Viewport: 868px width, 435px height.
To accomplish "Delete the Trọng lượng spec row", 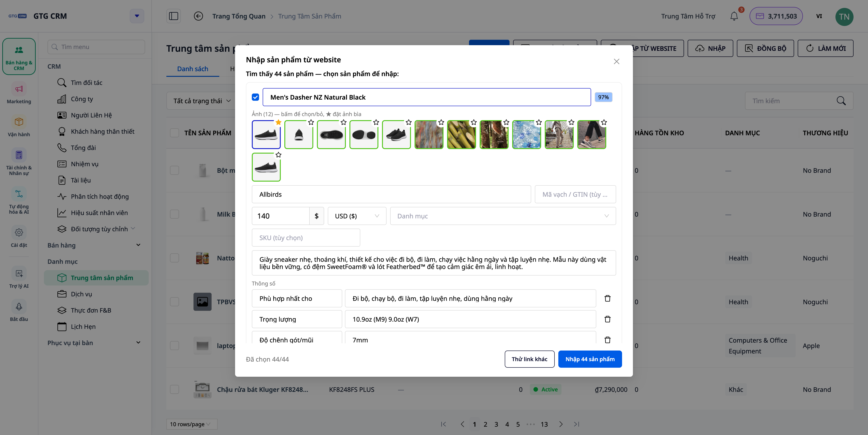I will tap(607, 319).
